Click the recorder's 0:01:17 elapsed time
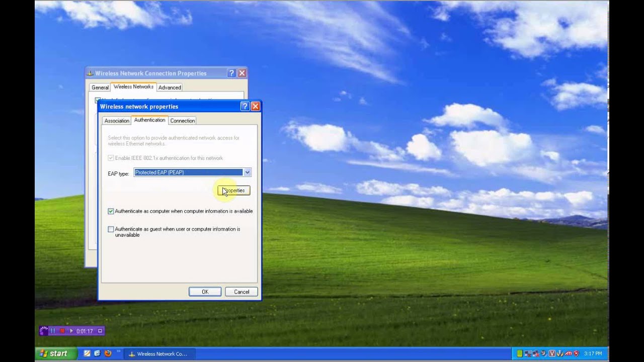644x362 pixels. (85, 331)
